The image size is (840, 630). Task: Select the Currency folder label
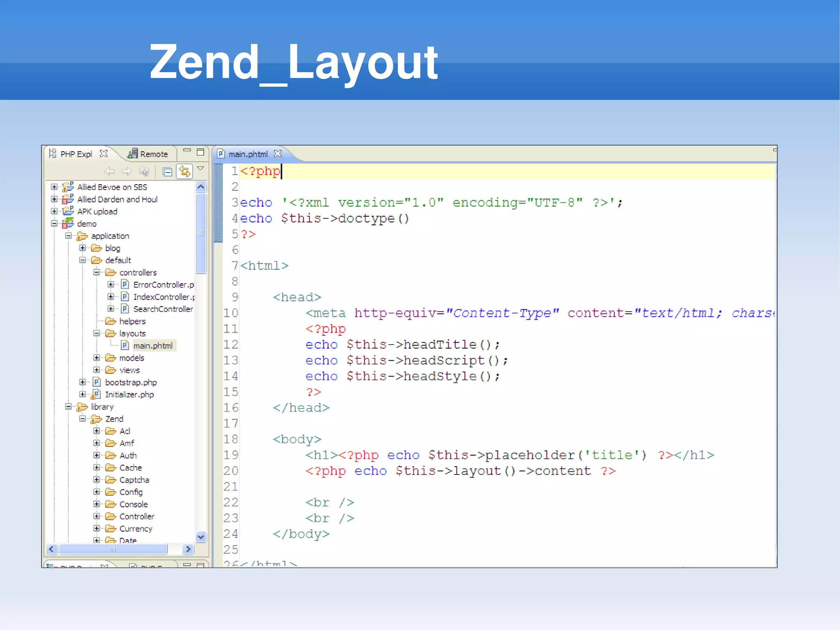(136, 529)
